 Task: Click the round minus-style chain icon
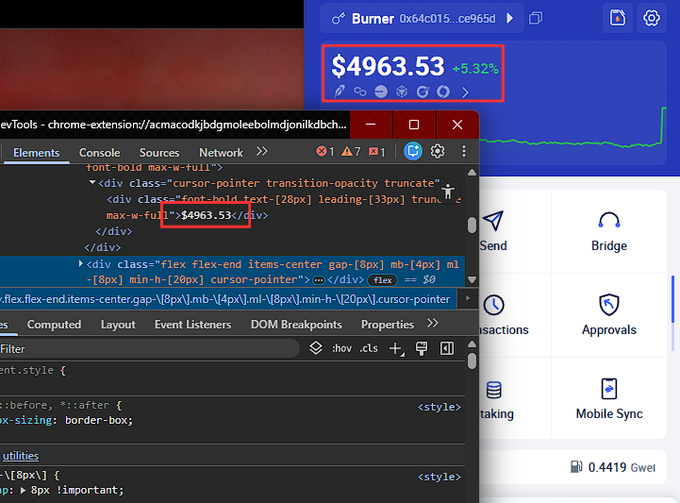coord(381,91)
